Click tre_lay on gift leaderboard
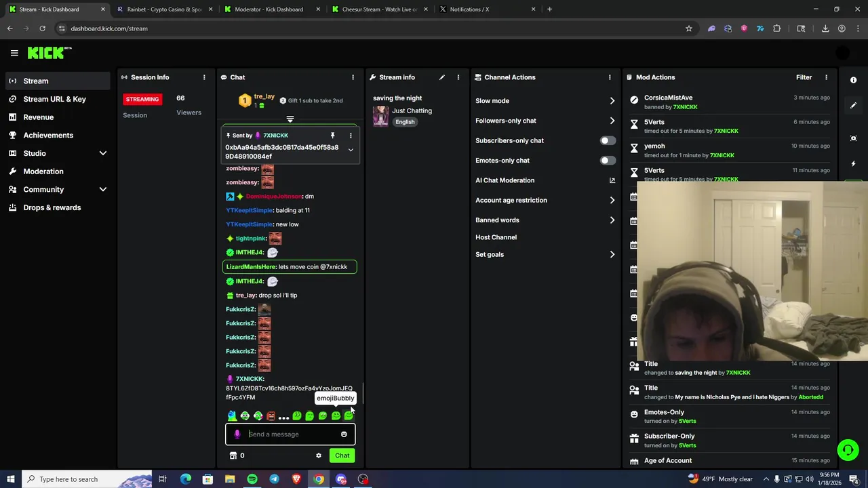Image resolution: width=868 pixels, height=488 pixels. click(x=264, y=96)
